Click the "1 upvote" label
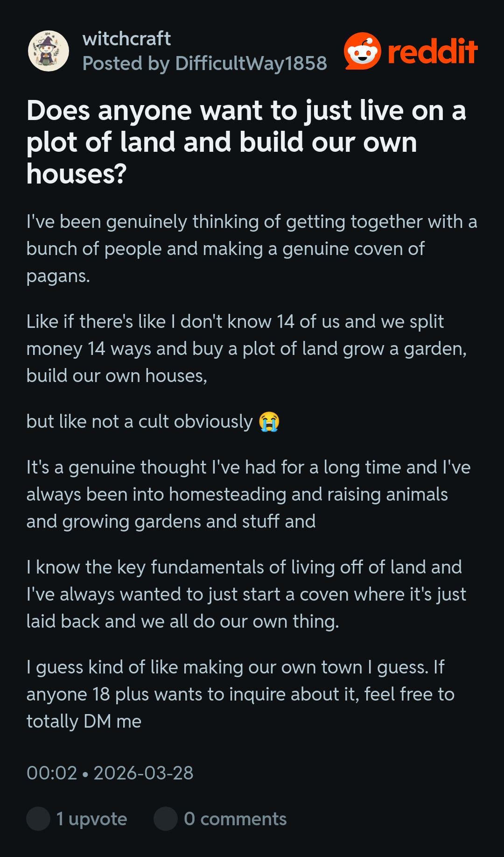This screenshot has height=857, width=504. point(91,819)
